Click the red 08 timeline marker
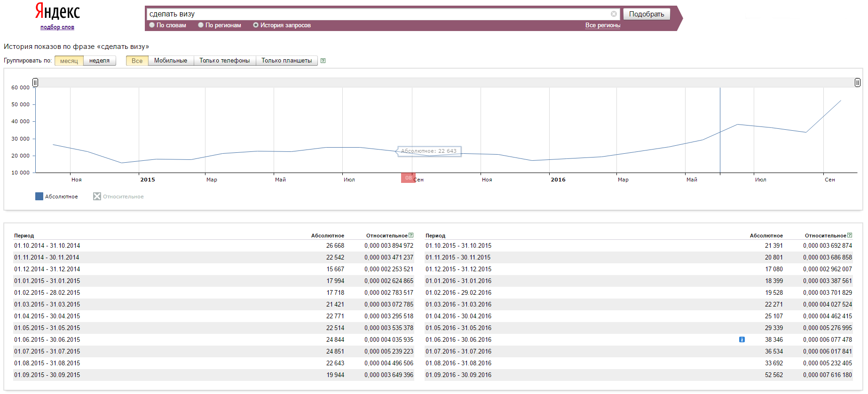The height and width of the screenshot is (394, 868). (408, 178)
